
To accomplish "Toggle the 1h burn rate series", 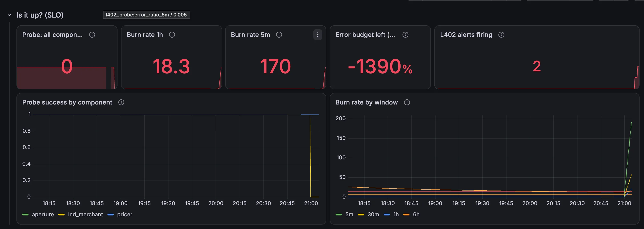I will pyautogui.click(x=396, y=215).
